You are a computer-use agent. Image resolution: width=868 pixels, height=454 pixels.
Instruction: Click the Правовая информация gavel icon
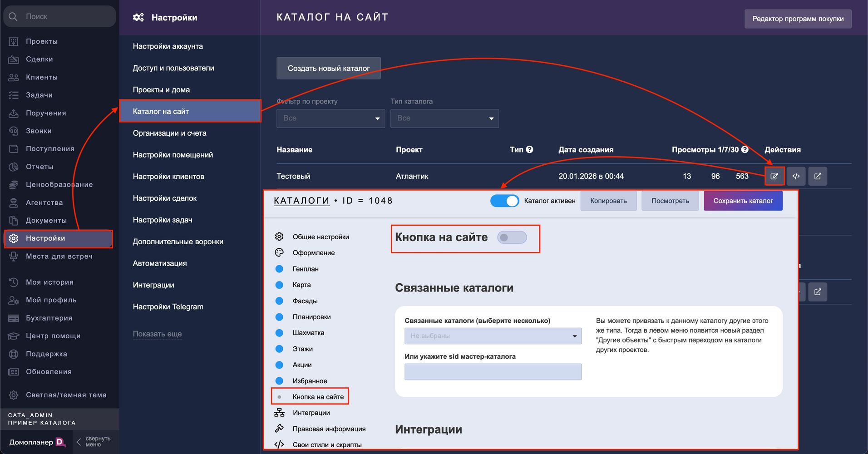point(279,429)
